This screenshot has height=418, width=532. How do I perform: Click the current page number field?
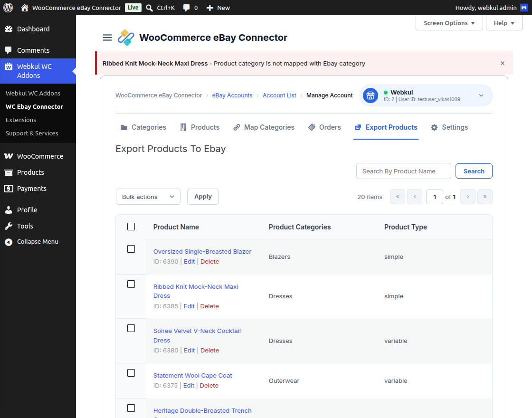click(434, 197)
